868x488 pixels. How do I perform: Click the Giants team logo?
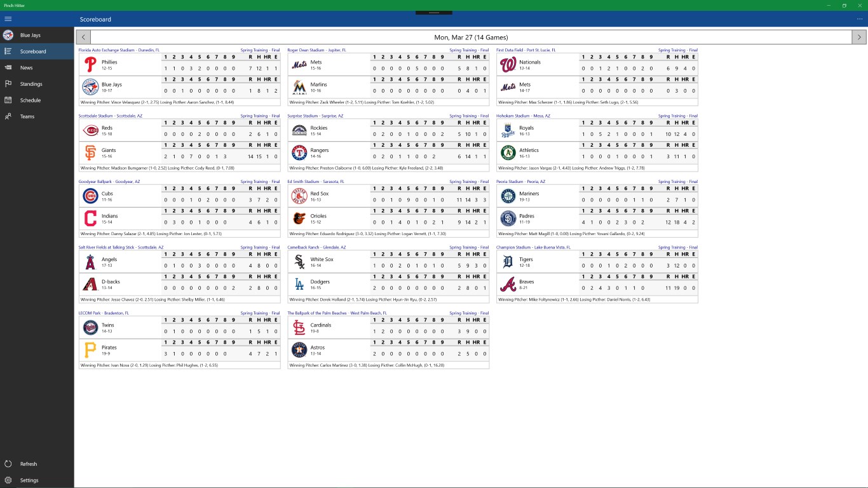click(90, 152)
